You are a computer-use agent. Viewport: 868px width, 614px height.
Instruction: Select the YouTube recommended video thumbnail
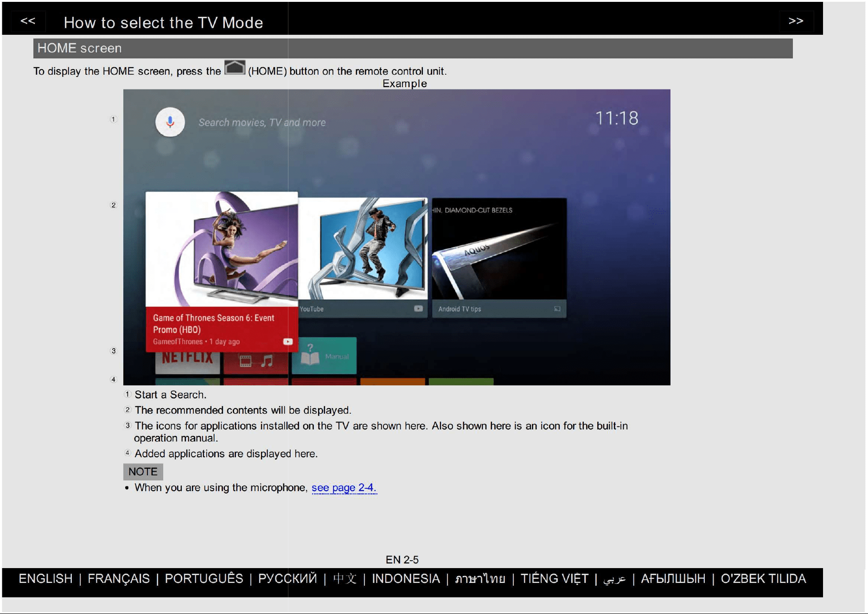pos(363,249)
